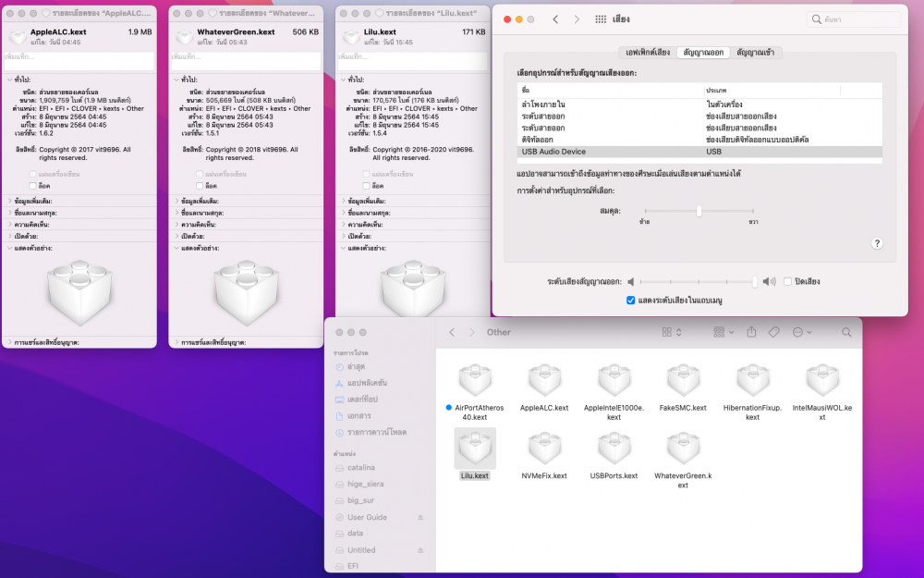
Task: Expand Sharing & Permissions in AppleALC info
Action: click(x=9, y=343)
